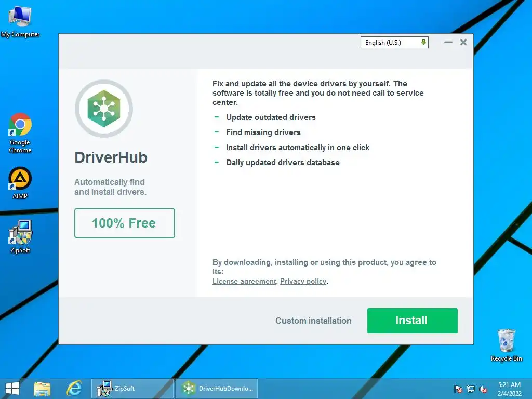Launch Internet Explorer from taskbar

point(74,389)
